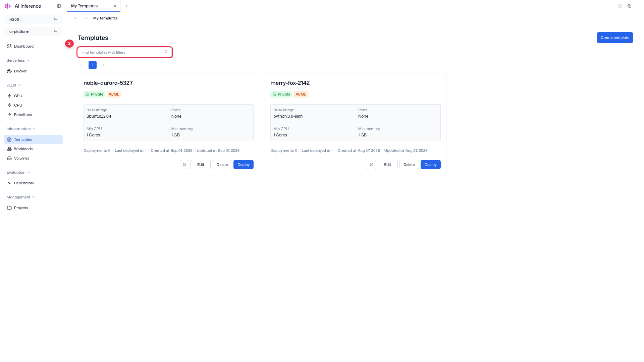Screen dimensions: 644x362
Task: Open the Dashboard page
Action: [x=33, y=46]
